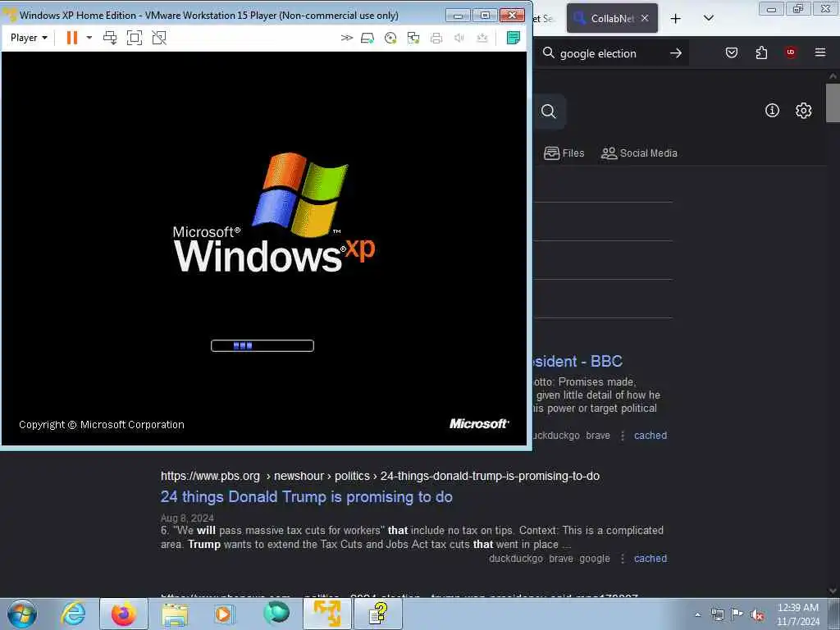Open the browser extensions puzzle icon
This screenshot has height=630, width=840.
761,52
